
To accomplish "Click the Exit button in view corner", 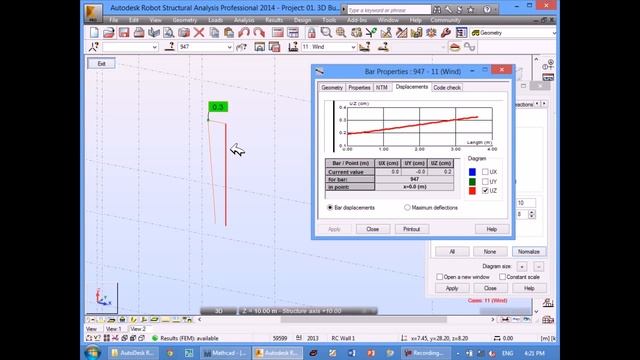I will 101,63.
